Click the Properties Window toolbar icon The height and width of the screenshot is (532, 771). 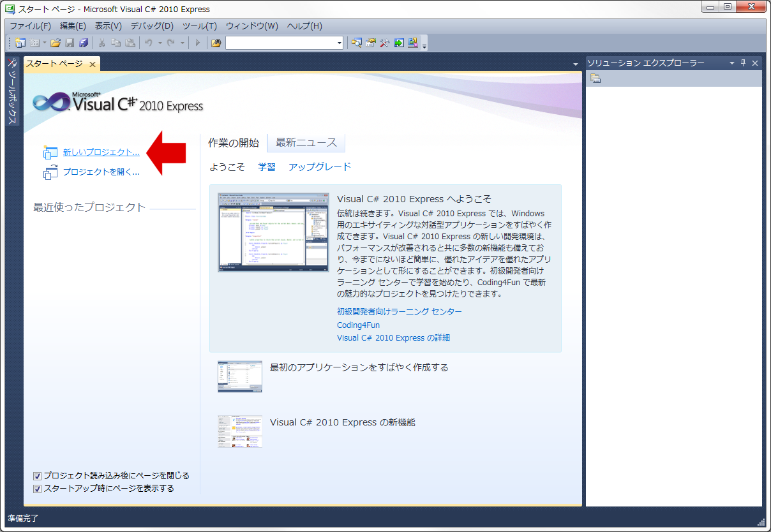point(370,43)
